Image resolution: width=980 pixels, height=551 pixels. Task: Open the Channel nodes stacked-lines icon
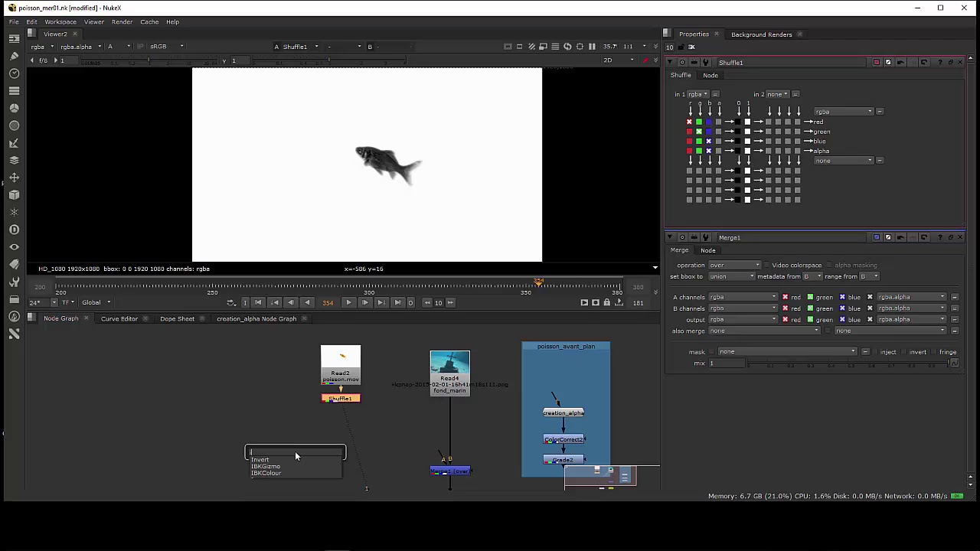pyautogui.click(x=14, y=90)
